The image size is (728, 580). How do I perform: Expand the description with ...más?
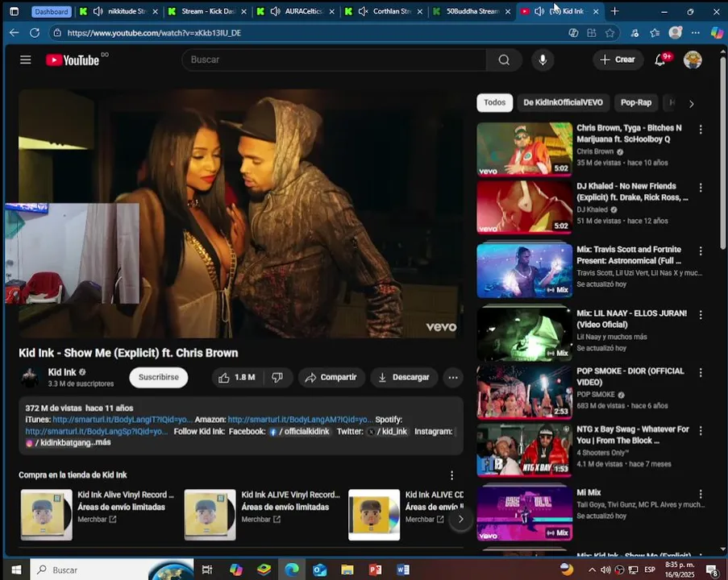(100, 443)
